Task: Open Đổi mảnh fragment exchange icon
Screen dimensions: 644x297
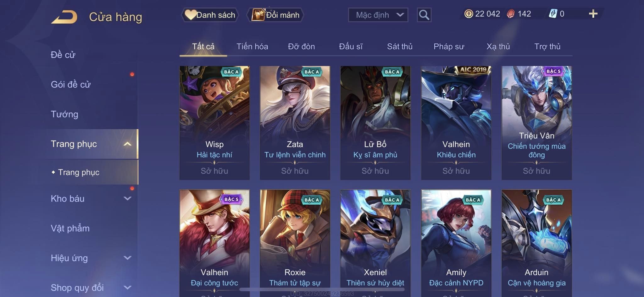Action: point(258,15)
